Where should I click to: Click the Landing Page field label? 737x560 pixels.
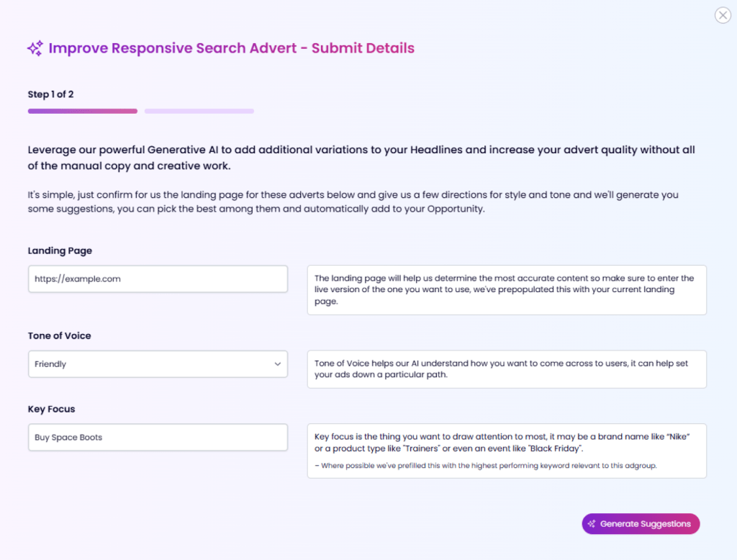(x=60, y=250)
